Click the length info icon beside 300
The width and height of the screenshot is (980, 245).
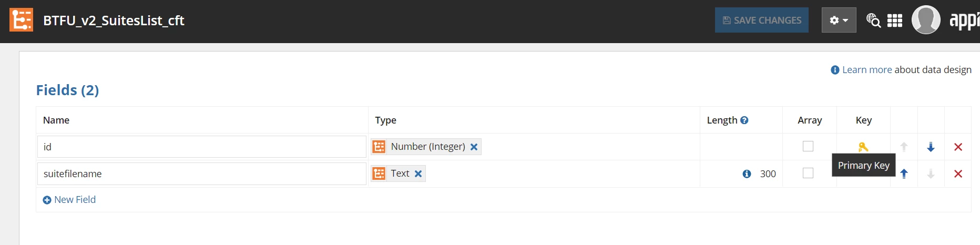pos(747,174)
